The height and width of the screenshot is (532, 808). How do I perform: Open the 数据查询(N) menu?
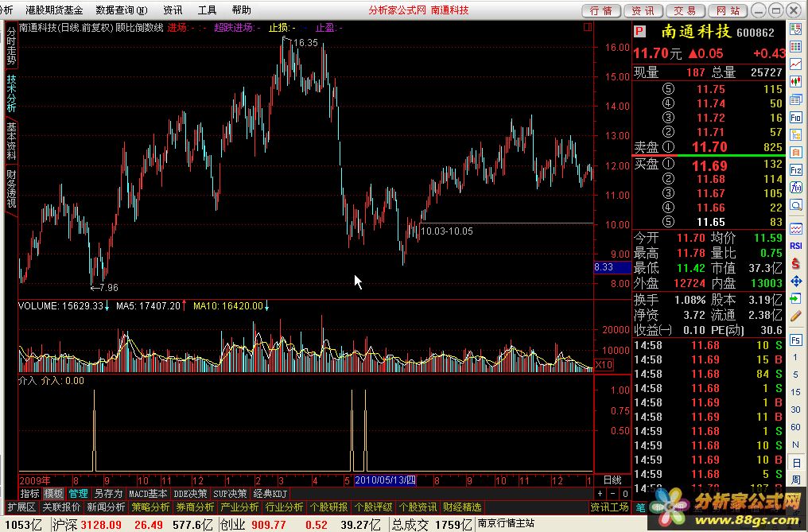pyautogui.click(x=122, y=10)
